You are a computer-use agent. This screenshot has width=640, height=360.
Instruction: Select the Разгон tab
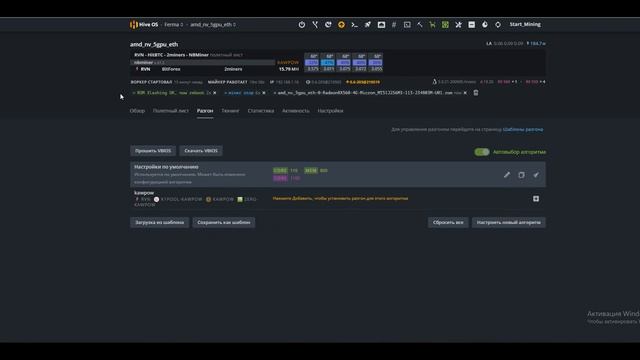[205, 111]
